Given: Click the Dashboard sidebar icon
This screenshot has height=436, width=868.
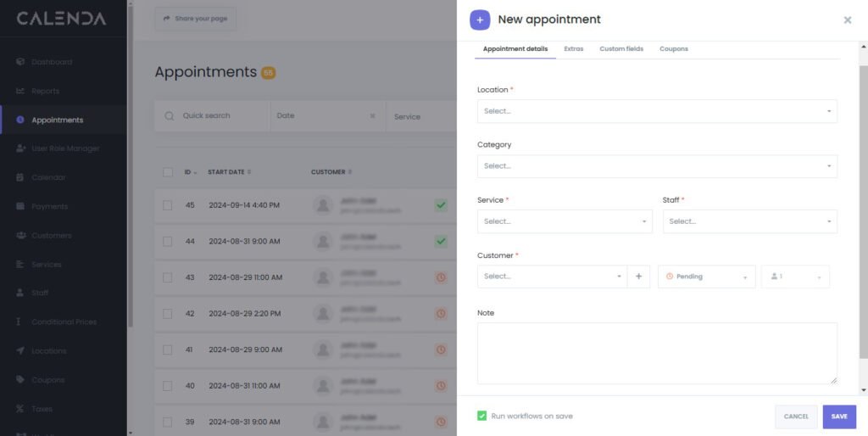Looking at the screenshot, I should point(20,62).
